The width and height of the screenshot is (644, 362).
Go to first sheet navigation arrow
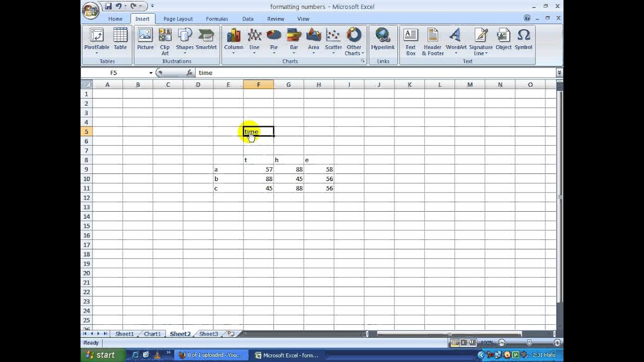85,334
